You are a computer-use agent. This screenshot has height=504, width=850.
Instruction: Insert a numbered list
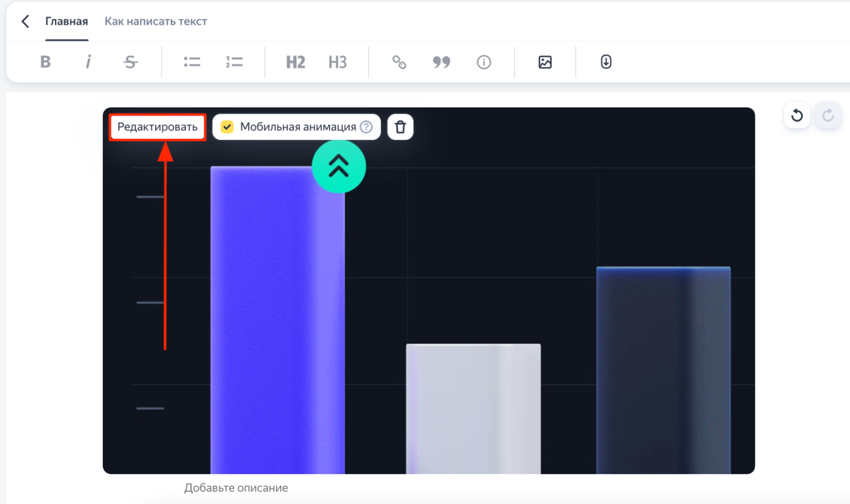[234, 62]
